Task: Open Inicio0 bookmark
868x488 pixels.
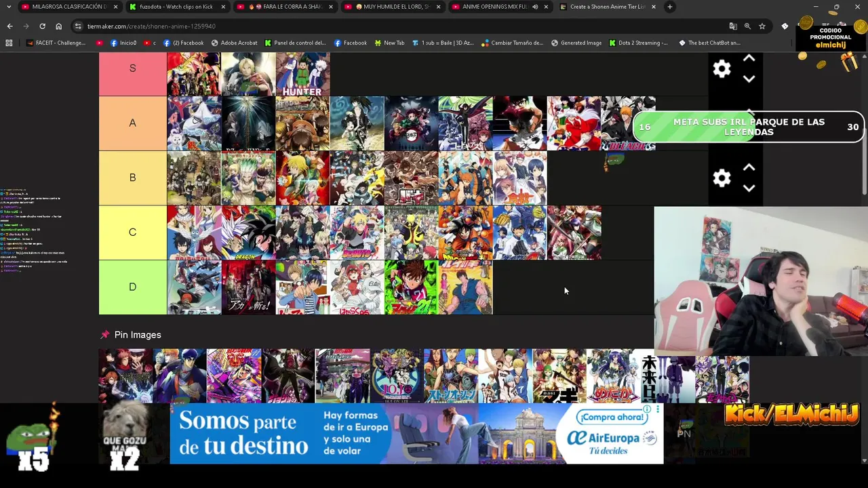Action: coord(123,43)
